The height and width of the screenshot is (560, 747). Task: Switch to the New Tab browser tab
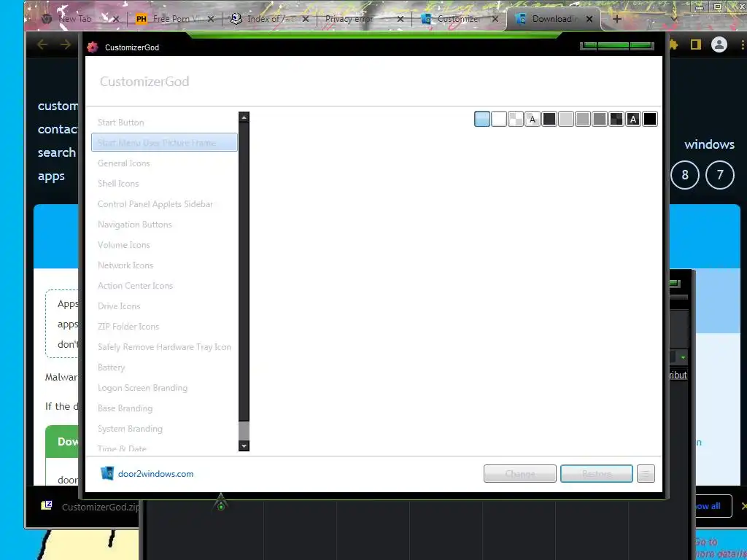point(75,19)
